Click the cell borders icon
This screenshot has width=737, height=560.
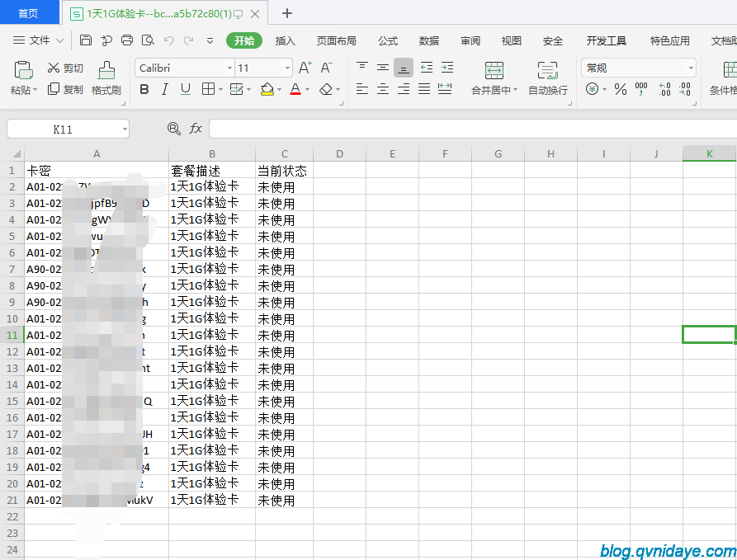pos(208,89)
